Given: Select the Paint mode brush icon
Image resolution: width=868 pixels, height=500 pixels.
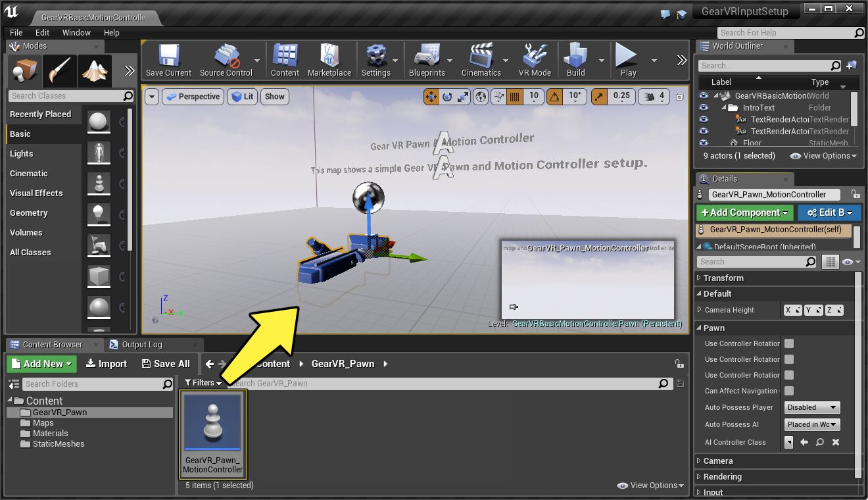Looking at the screenshot, I should tap(59, 70).
